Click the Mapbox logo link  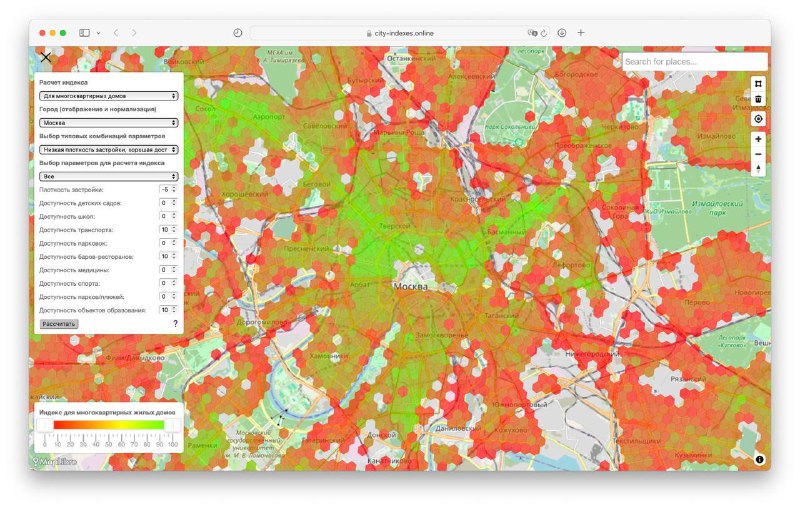(x=54, y=461)
